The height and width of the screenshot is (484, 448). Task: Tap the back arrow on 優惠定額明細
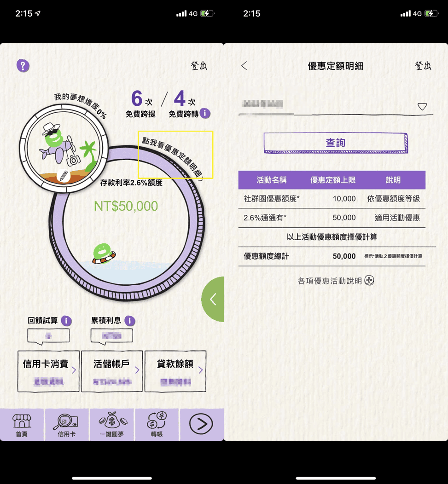244,65
